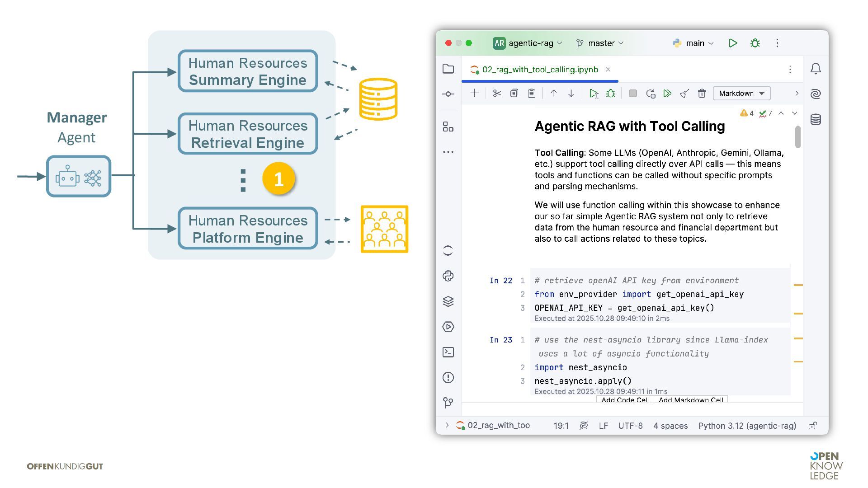868x488 pixels.
Task: Open the Database tool window icon
Action: point(816,120)
